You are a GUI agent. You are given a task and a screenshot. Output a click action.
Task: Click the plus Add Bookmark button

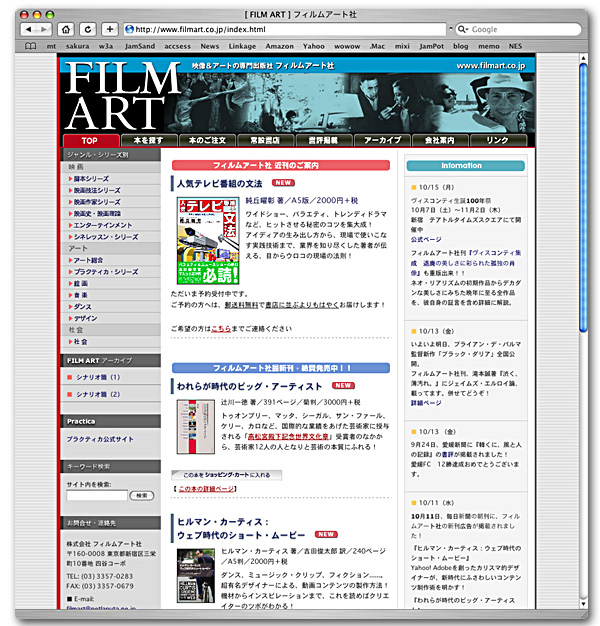point(111,29)
